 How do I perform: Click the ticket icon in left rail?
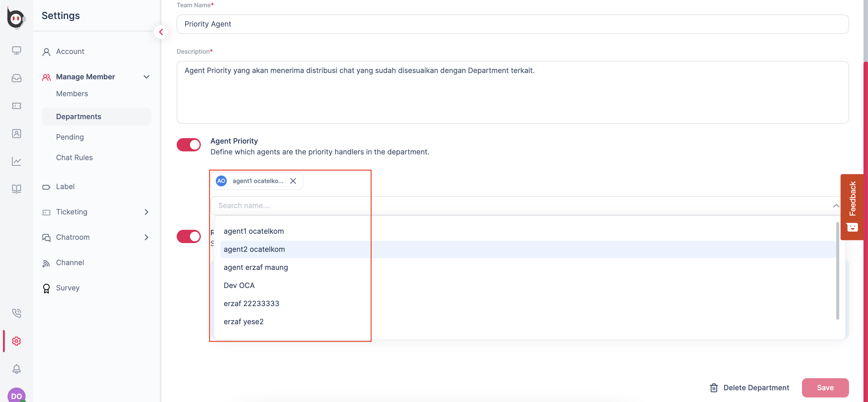tap(16, 106)
